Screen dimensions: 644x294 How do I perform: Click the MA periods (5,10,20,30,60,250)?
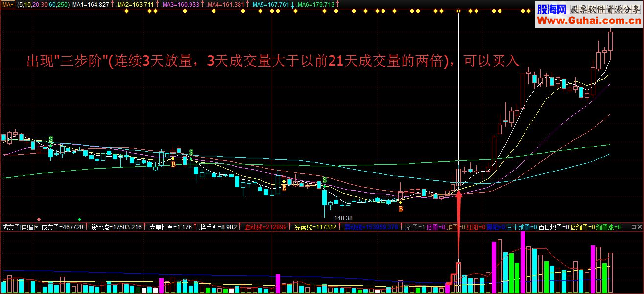coord(43,4)
